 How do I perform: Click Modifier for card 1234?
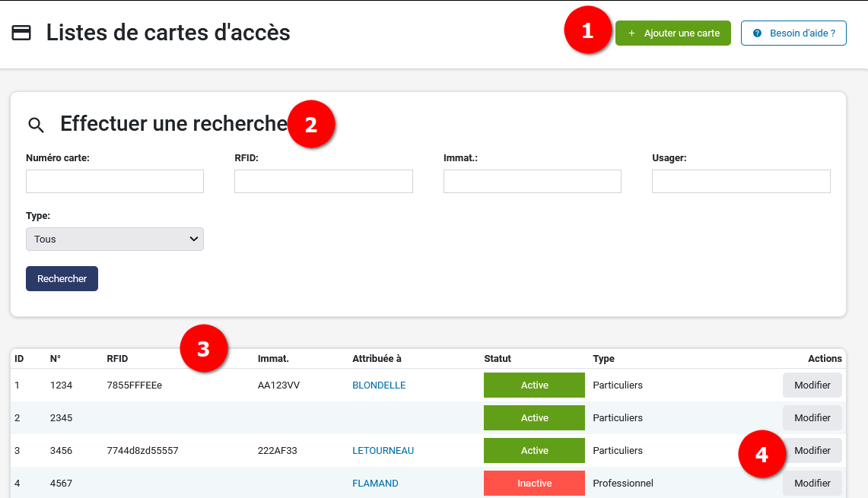812,385
